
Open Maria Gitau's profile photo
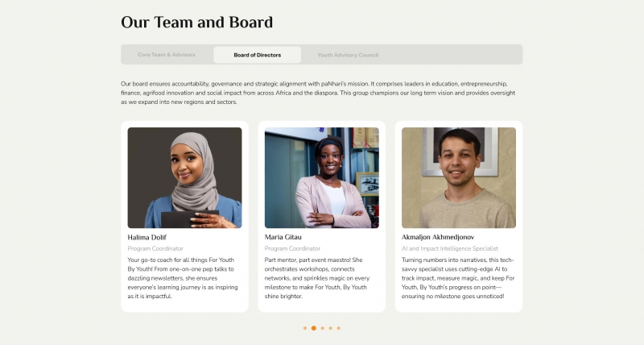tap(321, 177)
